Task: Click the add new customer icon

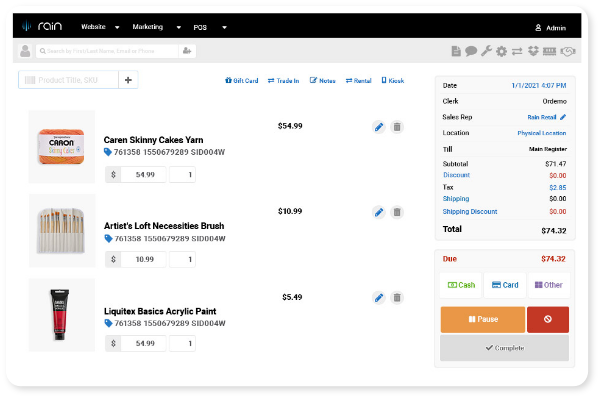Action: 187,51
